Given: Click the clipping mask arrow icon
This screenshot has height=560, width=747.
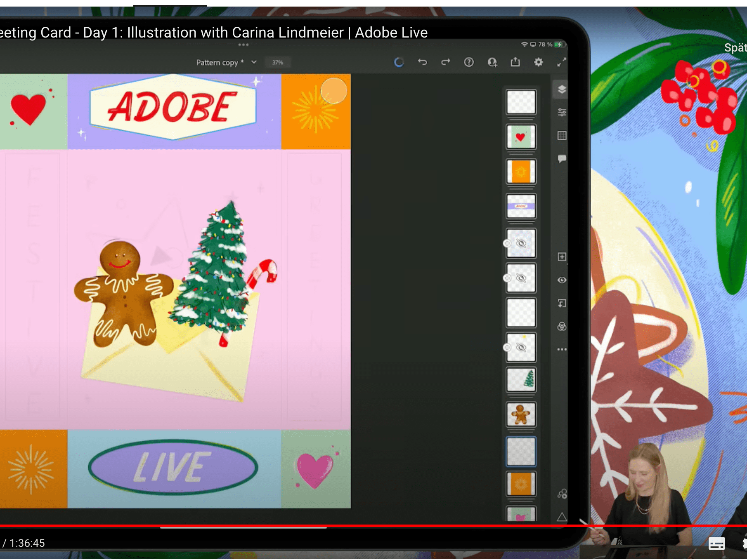Looking at the screenshot, I should (562, 303).
